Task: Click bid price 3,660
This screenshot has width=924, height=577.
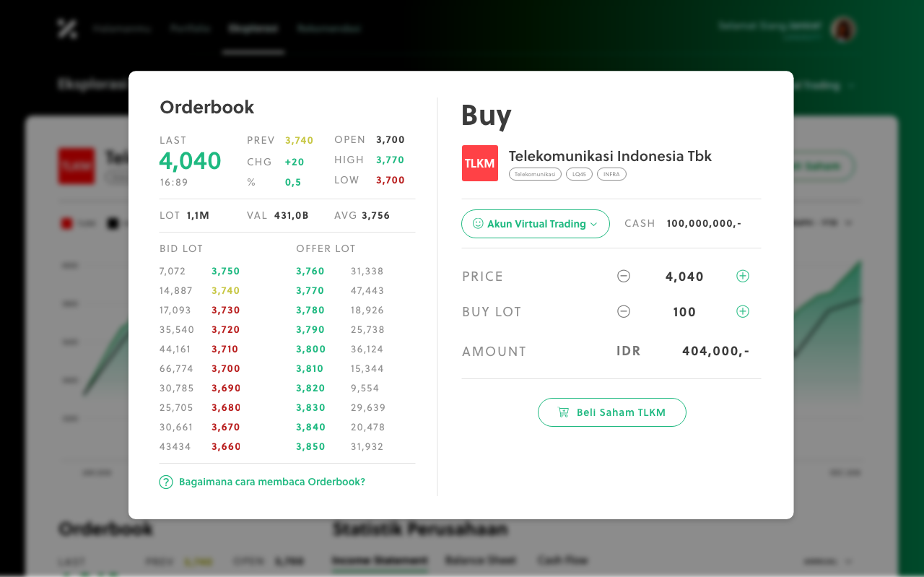Action: coord(225,447)
